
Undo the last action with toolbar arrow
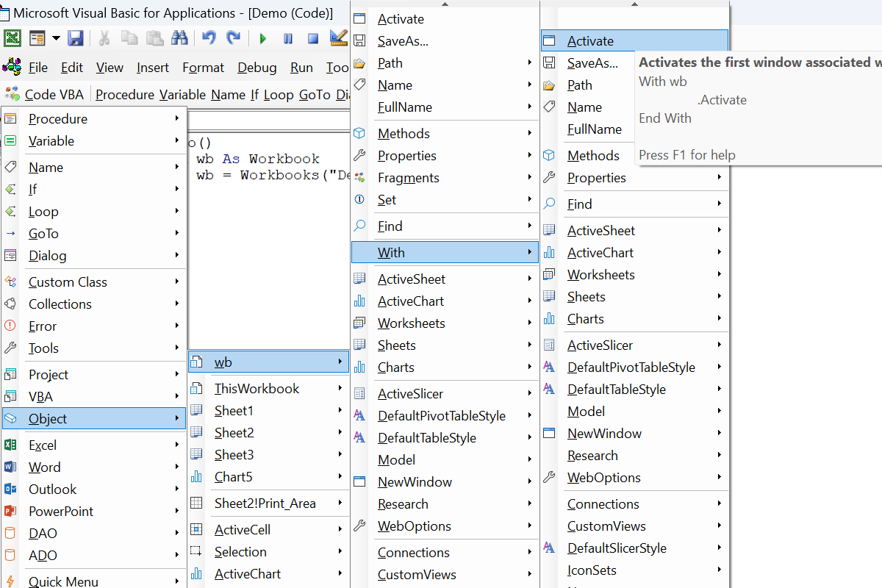[209, 38]
